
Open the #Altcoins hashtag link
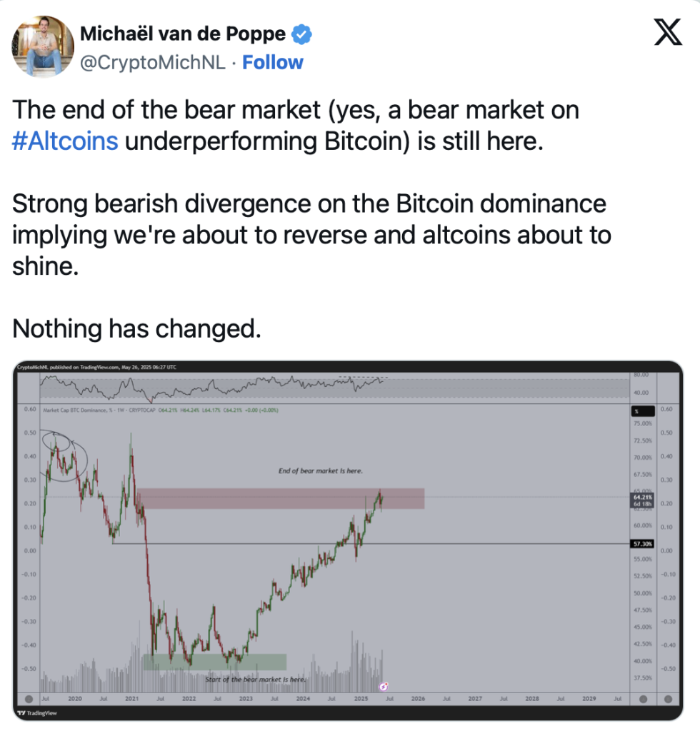coord(65,141)
